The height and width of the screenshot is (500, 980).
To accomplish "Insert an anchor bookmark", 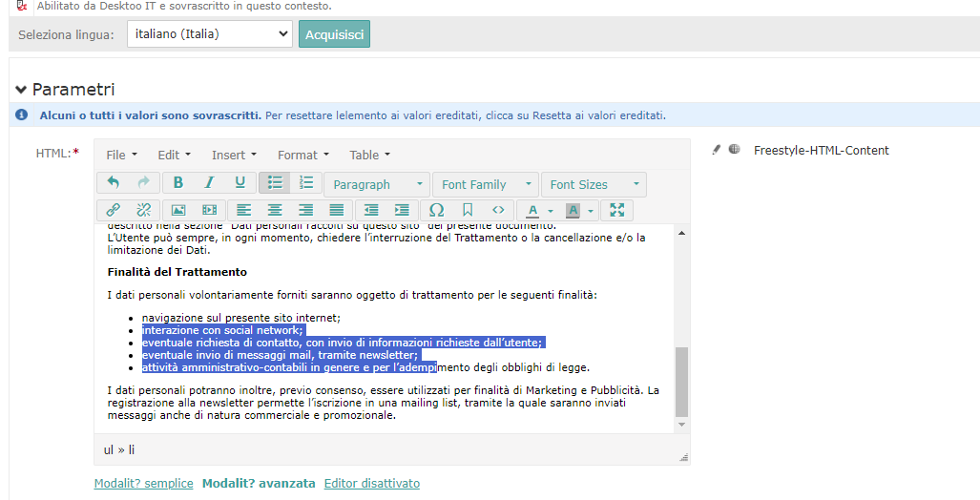I will point(468,210).
